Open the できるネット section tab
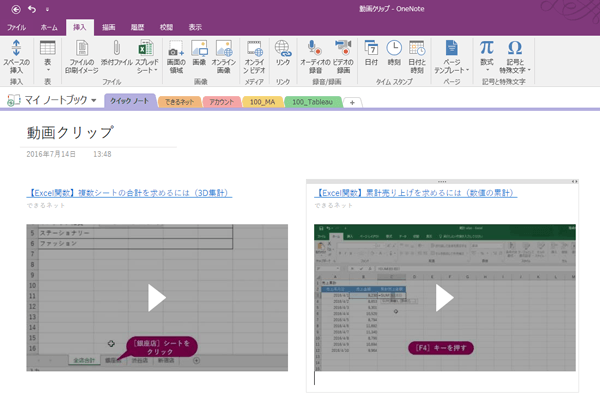Image resolution: width=600 pixels, height=400 pixels. (179, 102)
